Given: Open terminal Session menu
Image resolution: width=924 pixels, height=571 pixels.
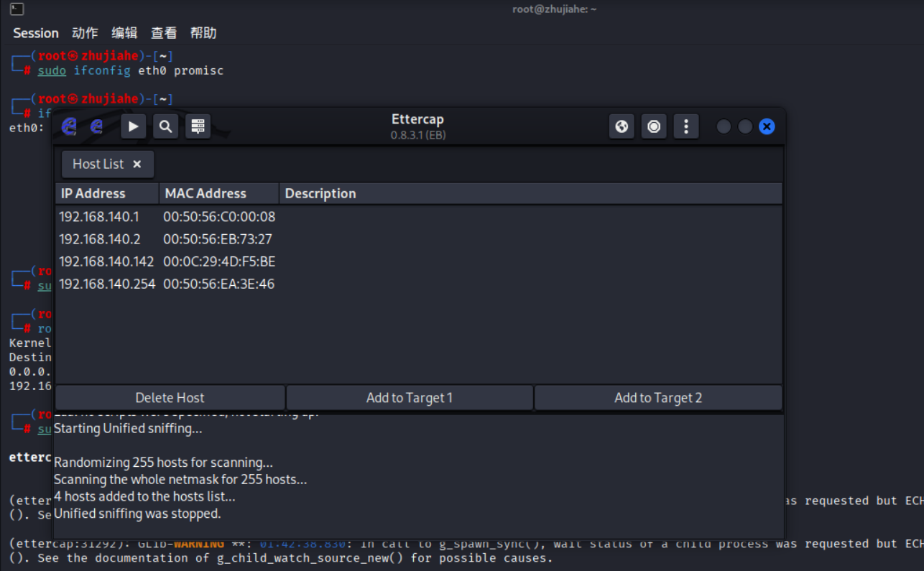Looking at the screenshot, I should click(x=36, y=33).
